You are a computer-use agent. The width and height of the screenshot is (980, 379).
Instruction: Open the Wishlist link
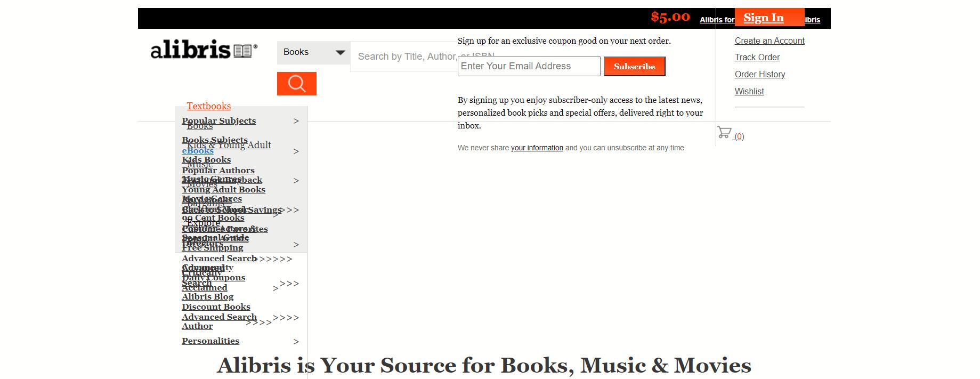tap(749, 92)
